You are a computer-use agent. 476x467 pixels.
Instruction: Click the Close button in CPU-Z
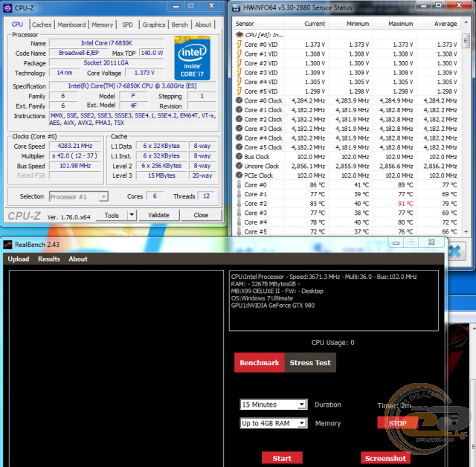pos(201,215)
